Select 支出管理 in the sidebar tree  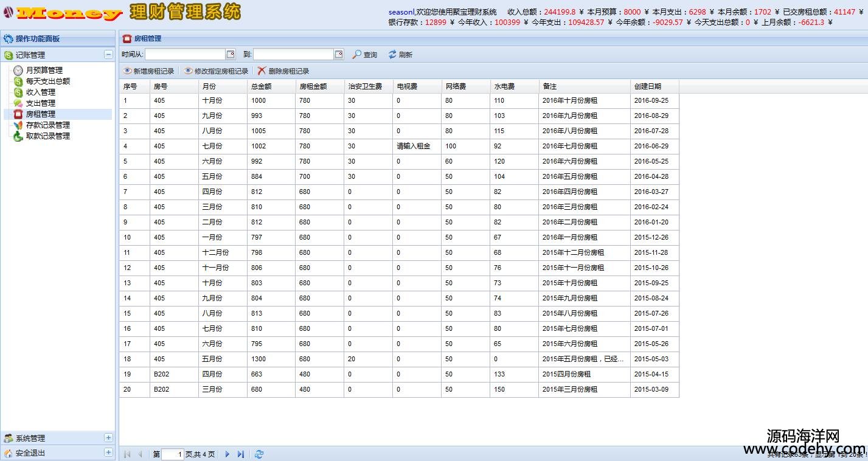point(40,103)
